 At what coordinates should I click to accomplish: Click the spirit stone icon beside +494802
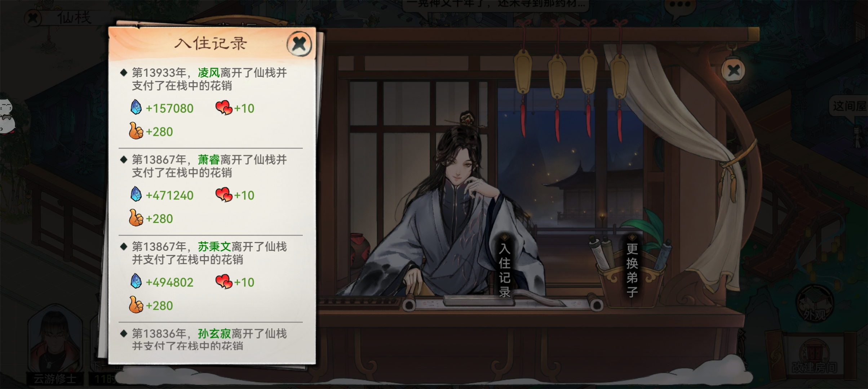click(136, 281)
